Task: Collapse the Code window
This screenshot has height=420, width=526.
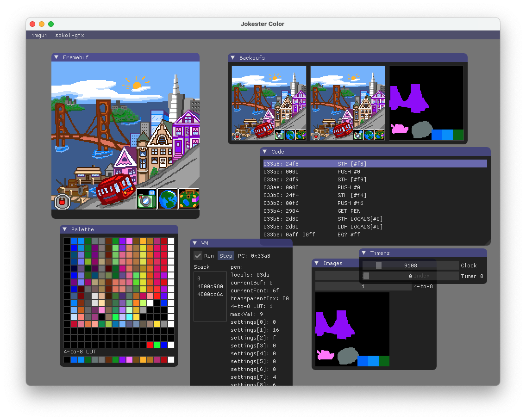Action: pos(265,152)
